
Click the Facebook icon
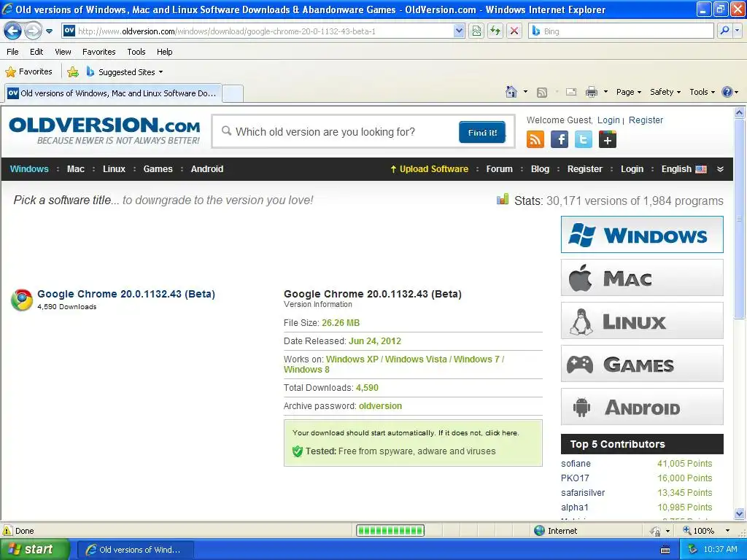click(x=560, y=139)
